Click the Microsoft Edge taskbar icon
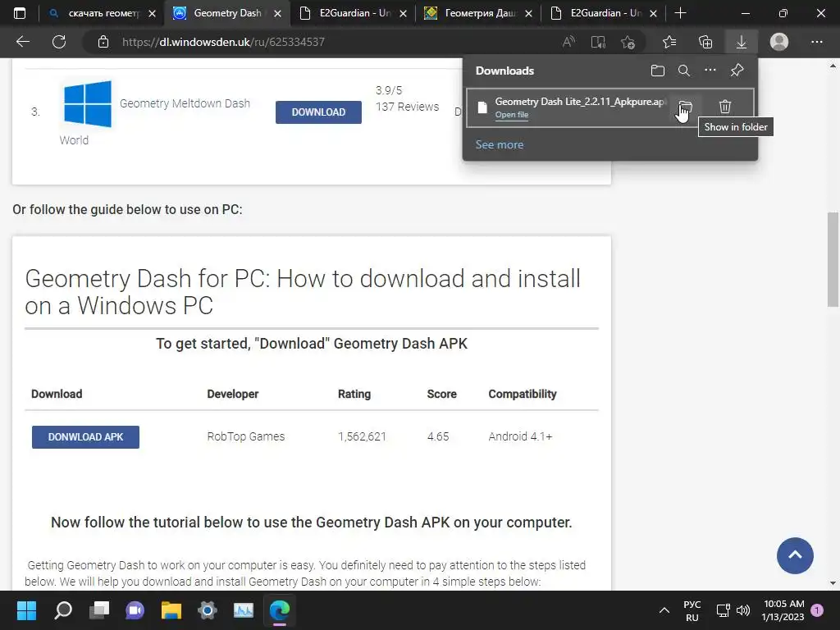This screenshot has height=630, width=840. tap(280, 610)
